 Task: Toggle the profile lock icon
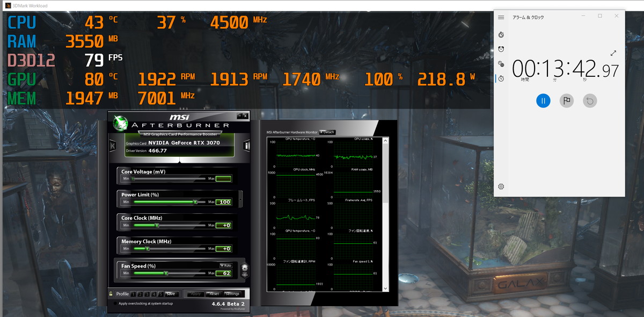click(111, 294)
